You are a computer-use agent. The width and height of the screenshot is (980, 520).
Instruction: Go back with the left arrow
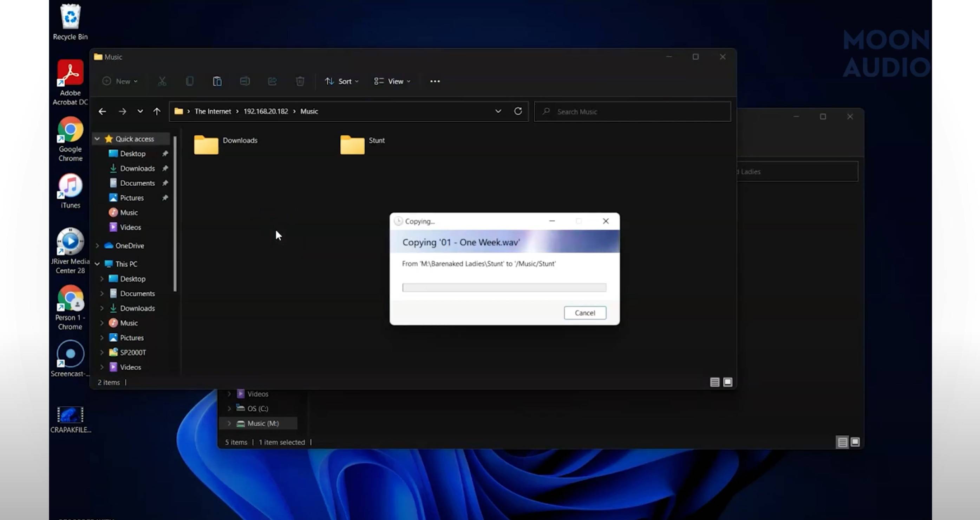tap(102, 111)
